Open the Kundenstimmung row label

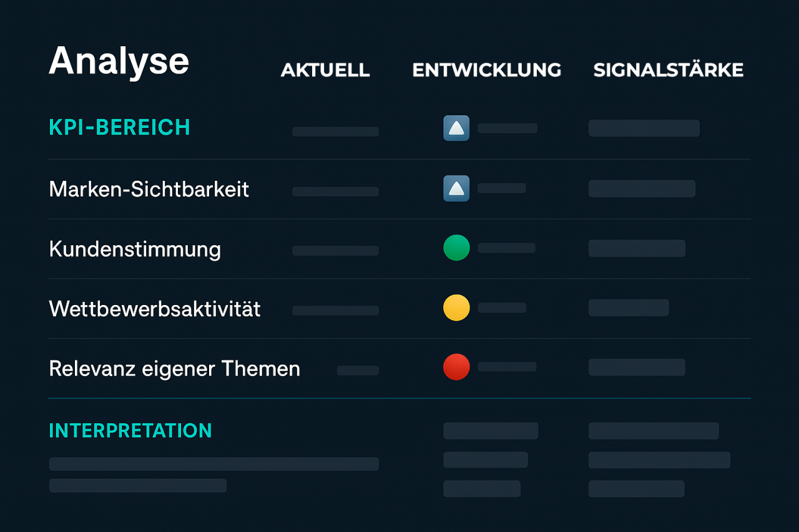coord(135,249)
